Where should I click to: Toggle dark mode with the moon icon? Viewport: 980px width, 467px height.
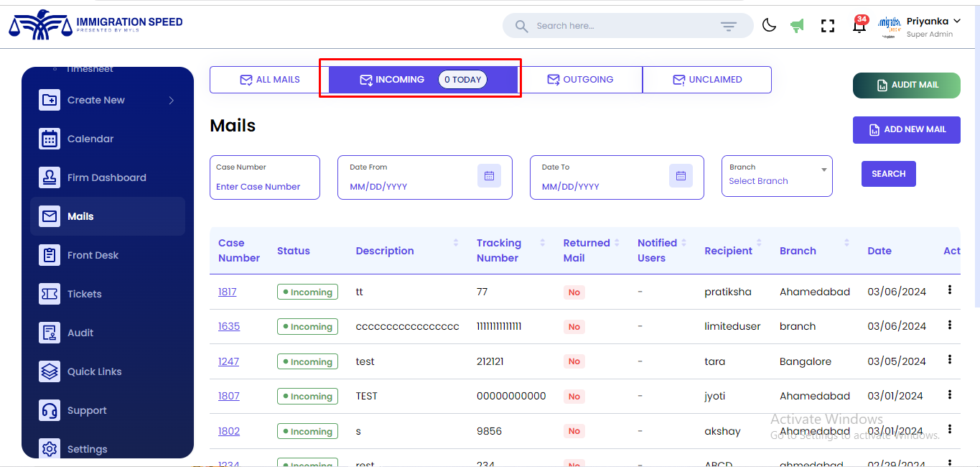point(769,26)
